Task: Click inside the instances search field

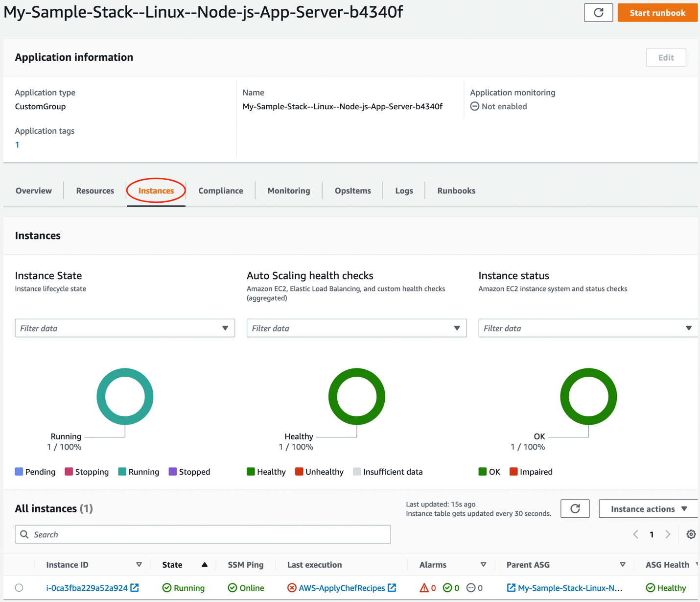Action: coord(203,534)
